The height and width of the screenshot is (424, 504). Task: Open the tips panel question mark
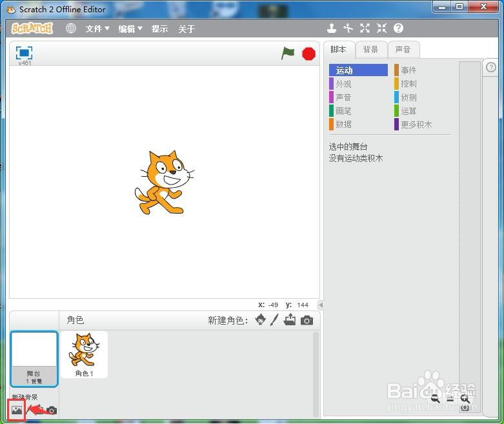(491, 67)
